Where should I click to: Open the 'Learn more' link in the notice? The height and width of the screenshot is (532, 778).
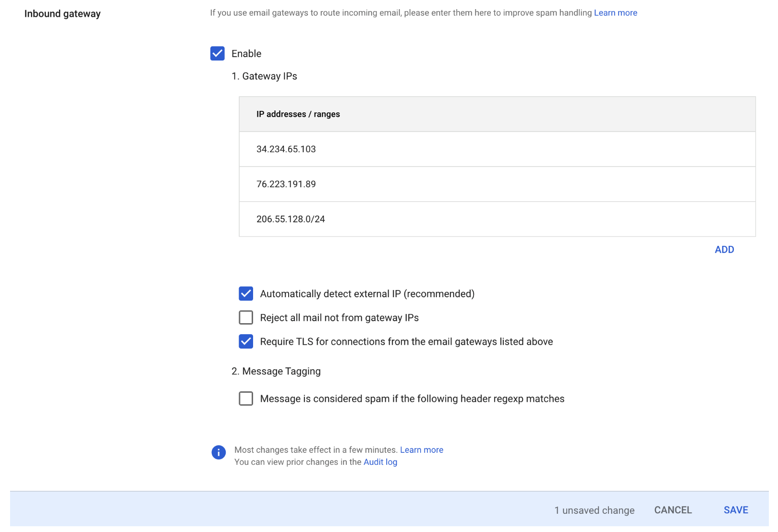pyautogui.click(x=422, y=450)
